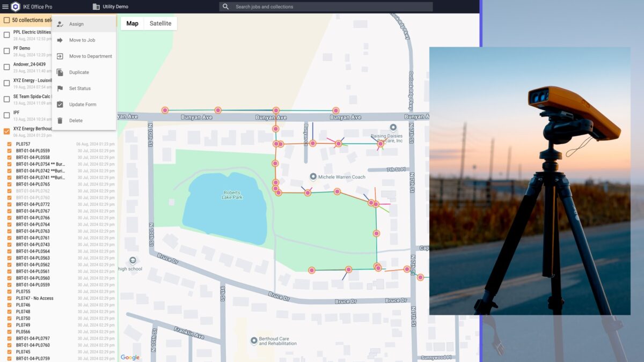Check the PF Demo job checkbox
Viewport: 644px width, 362px height.
(x=7, y=51)
